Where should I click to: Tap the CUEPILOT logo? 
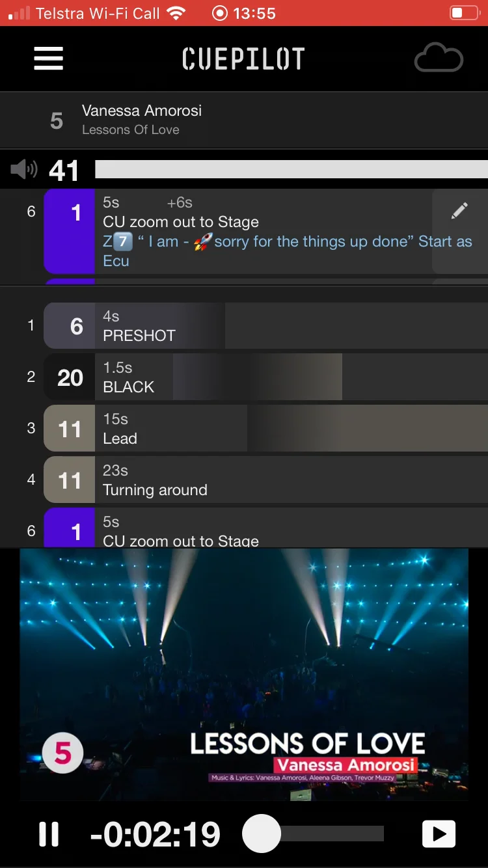(243, 59)
